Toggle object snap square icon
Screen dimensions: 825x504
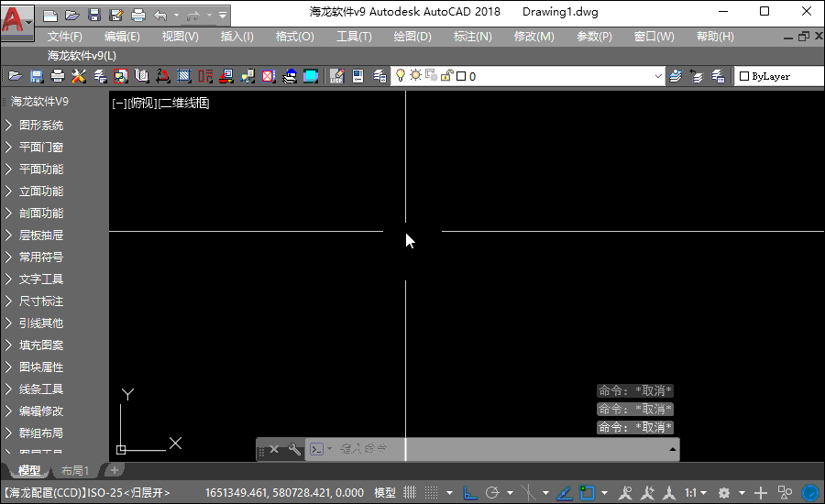click(x=587, y=493)
